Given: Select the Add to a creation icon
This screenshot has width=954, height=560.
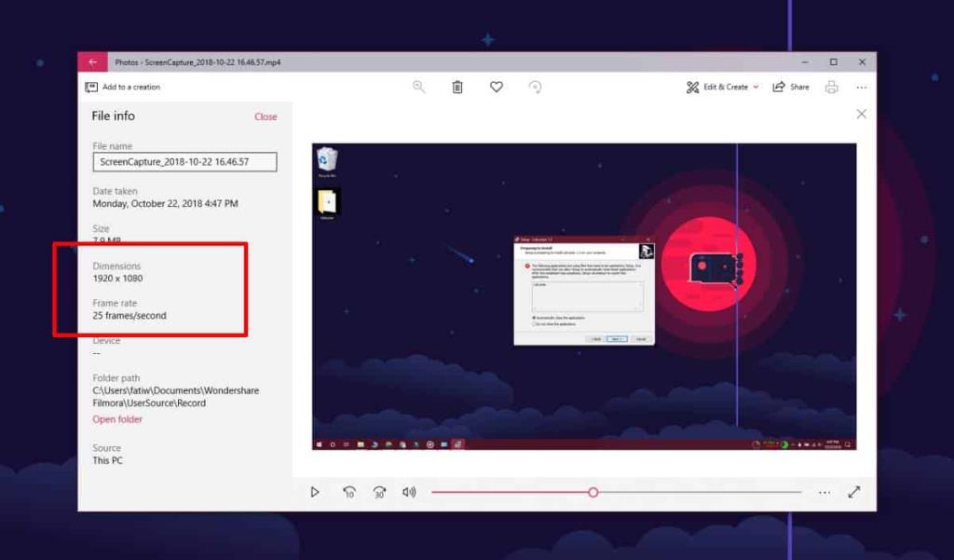Looking at the screenshot, I should 93,86.
